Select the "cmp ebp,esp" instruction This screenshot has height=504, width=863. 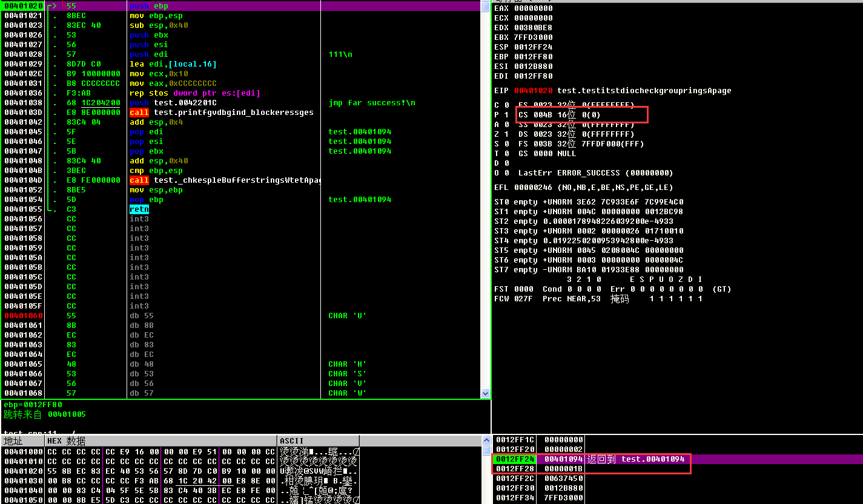pyautogui.click(x=156, y=171)
